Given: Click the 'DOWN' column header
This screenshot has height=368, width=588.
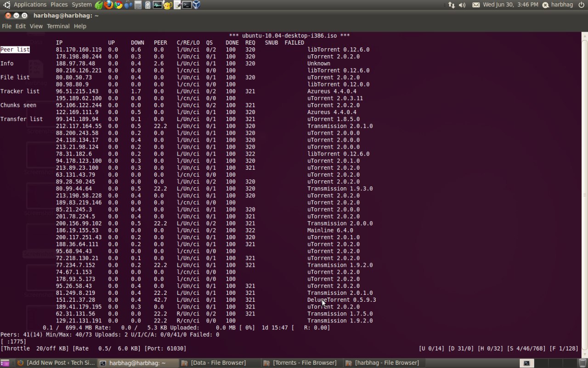Looking at the screenshot, I should click(x=137, y=43).
